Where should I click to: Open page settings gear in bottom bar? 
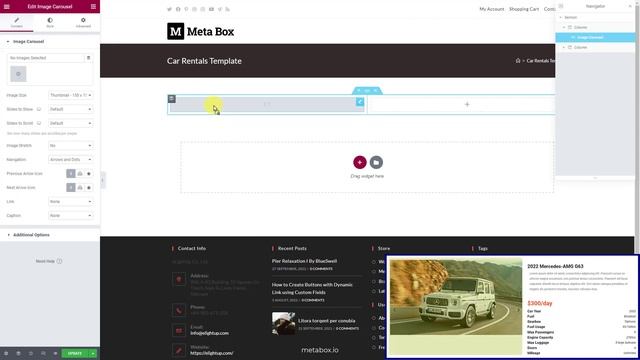[6, 353]
